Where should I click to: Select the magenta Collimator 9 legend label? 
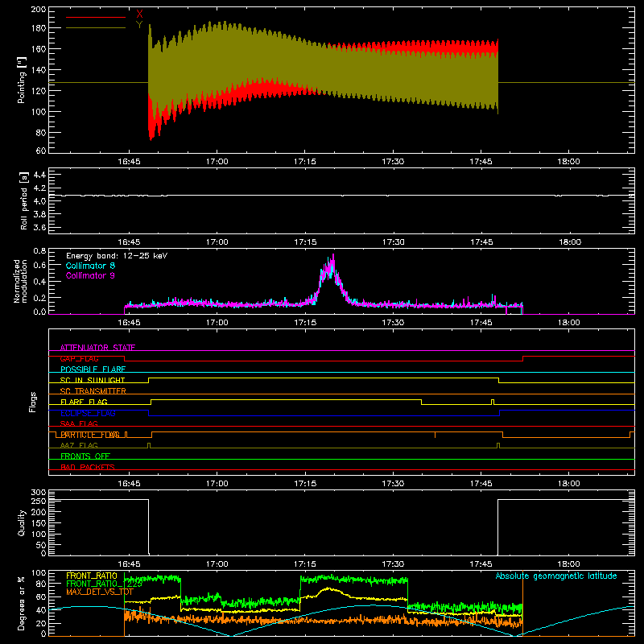(x=90, y=275)
